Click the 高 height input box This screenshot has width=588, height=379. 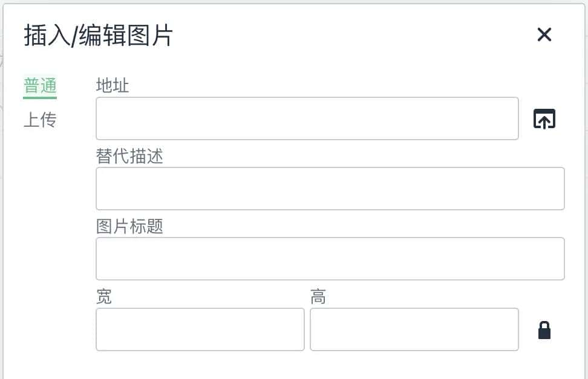click(x=414, y=329)
